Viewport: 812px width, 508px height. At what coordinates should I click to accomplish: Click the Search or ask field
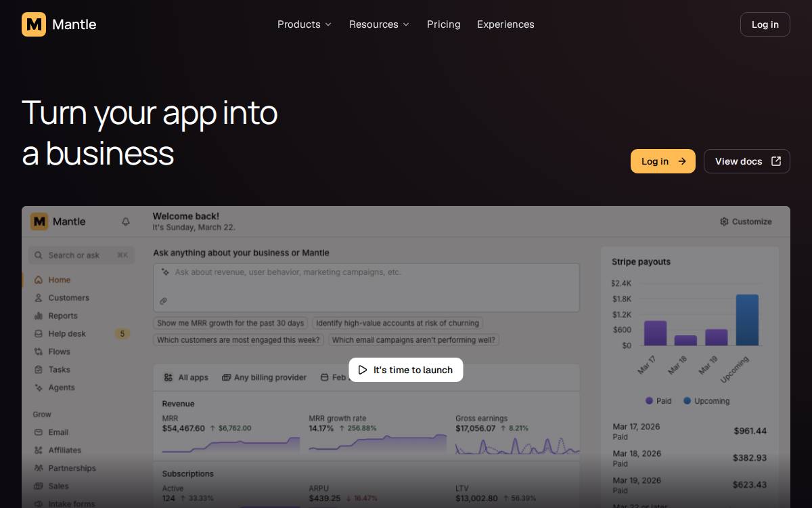82,255
